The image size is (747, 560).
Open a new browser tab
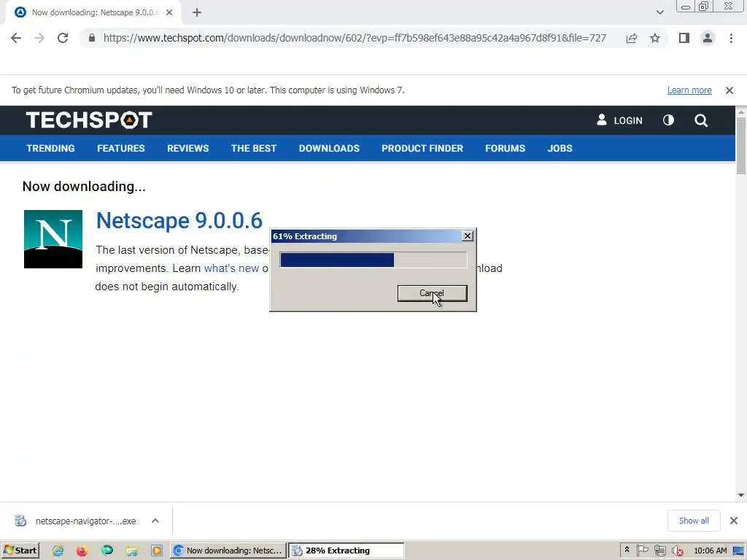pyautogui.click(x=197, y=13)
